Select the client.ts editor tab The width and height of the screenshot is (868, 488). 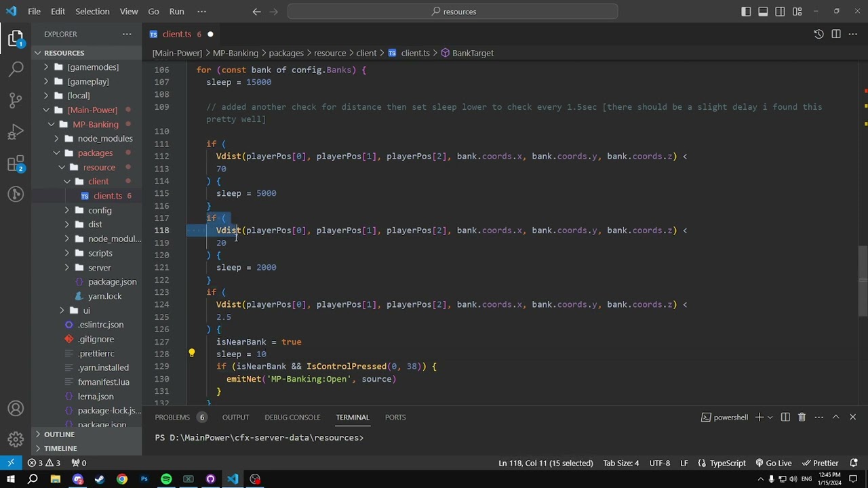pos(180,34)
